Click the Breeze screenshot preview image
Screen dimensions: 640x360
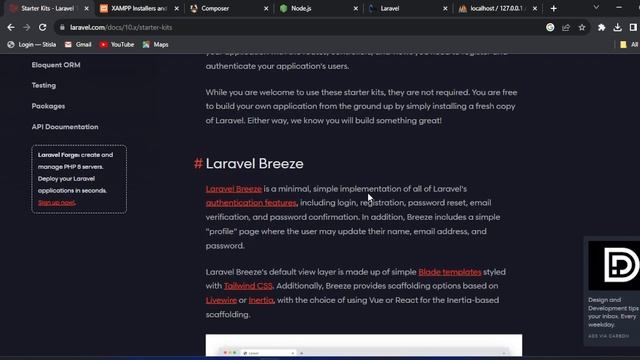pyautogui.click(x=364, y=345)
